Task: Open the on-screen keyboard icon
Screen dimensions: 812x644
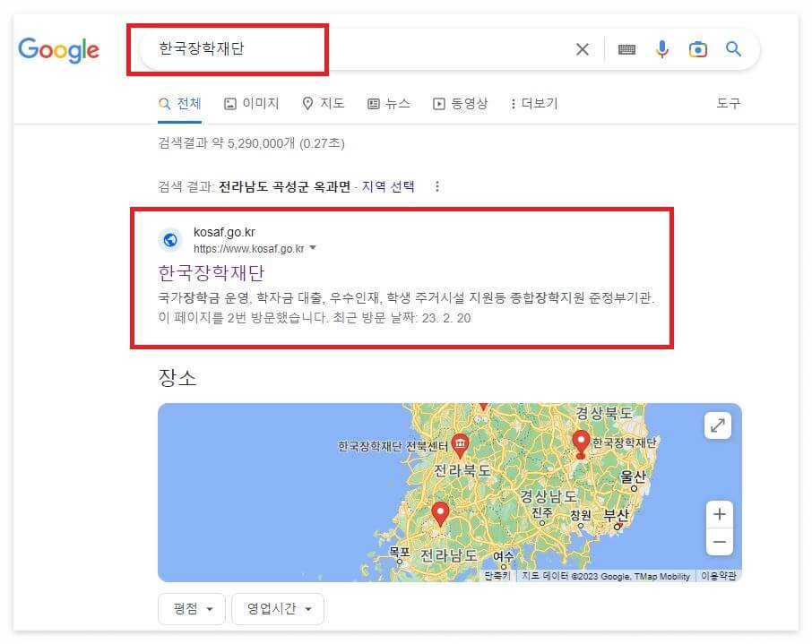Action: 626,49
